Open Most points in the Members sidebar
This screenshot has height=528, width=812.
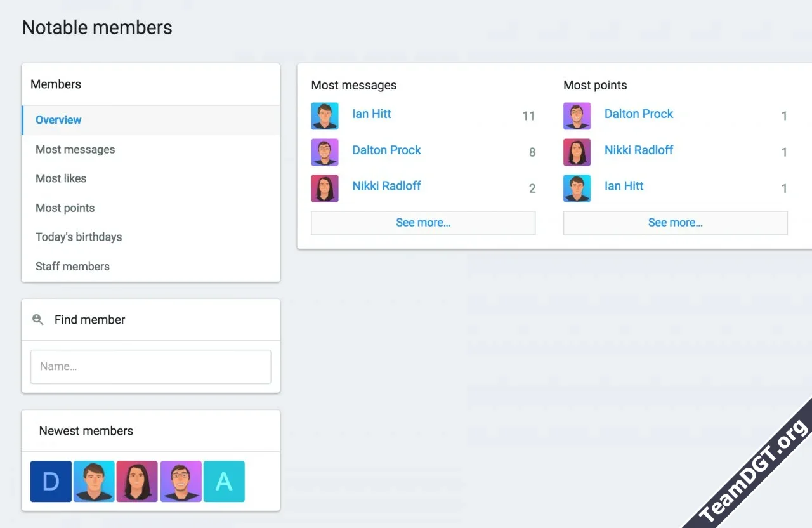click(65, 208)
